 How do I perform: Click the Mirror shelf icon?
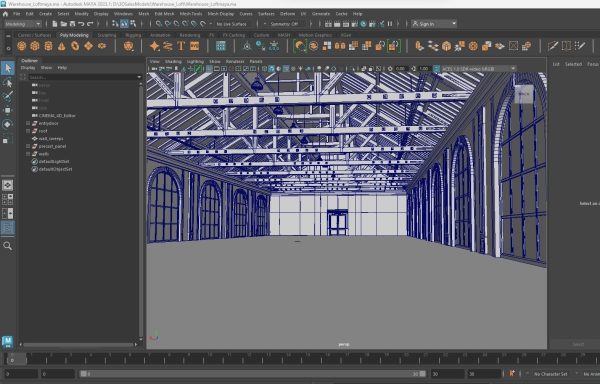[340, 46]
